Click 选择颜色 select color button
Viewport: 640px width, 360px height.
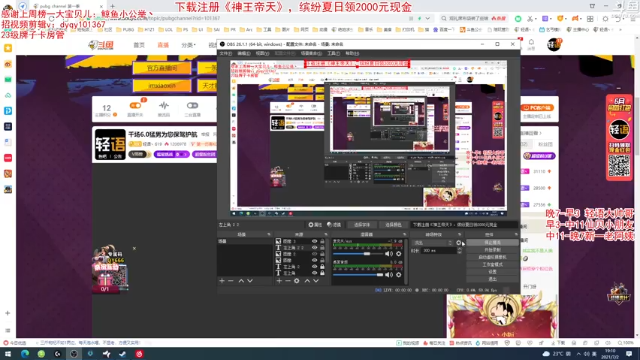(393, 224)
